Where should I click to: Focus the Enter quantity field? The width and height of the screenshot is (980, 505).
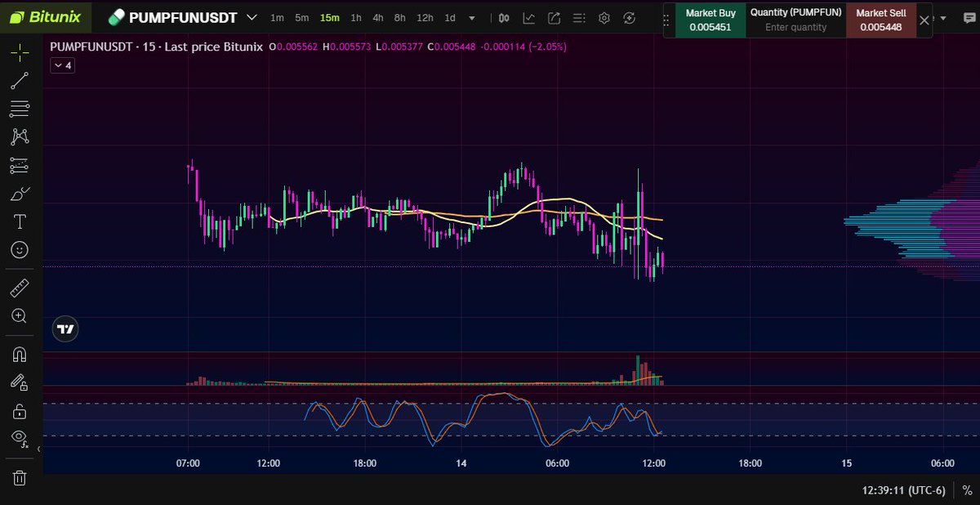click(795, 27)
